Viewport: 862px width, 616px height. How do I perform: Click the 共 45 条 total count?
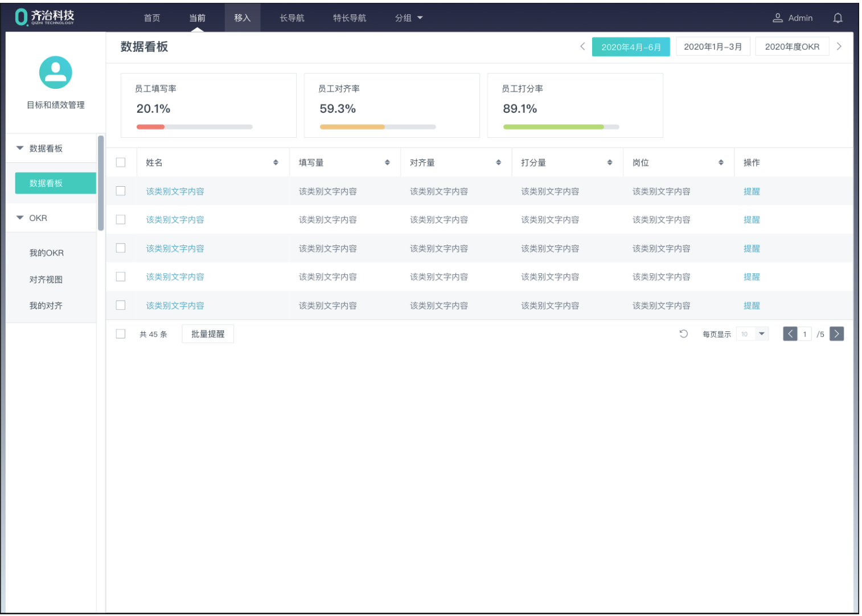click(x=153, y=334)
